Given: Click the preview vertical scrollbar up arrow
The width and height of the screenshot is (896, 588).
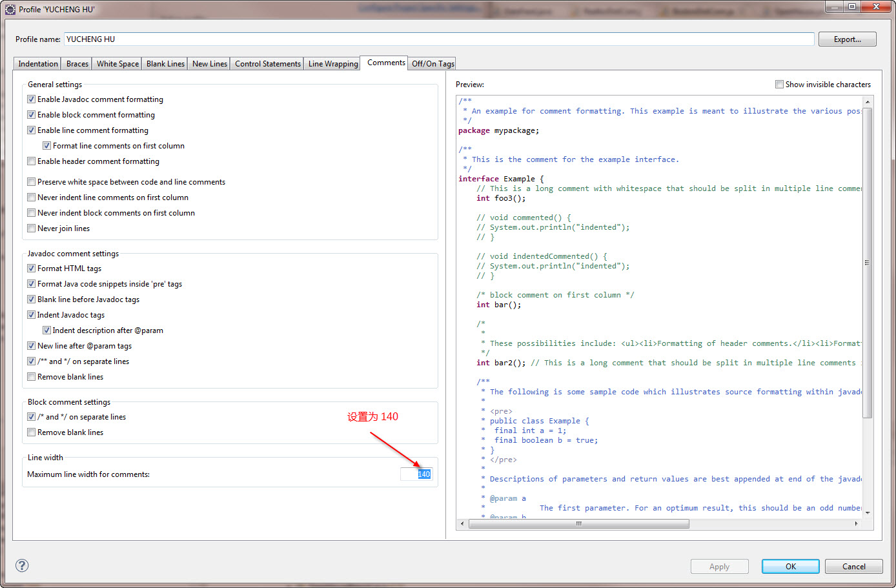Looking at the screenshot, I should click(868, 102).
